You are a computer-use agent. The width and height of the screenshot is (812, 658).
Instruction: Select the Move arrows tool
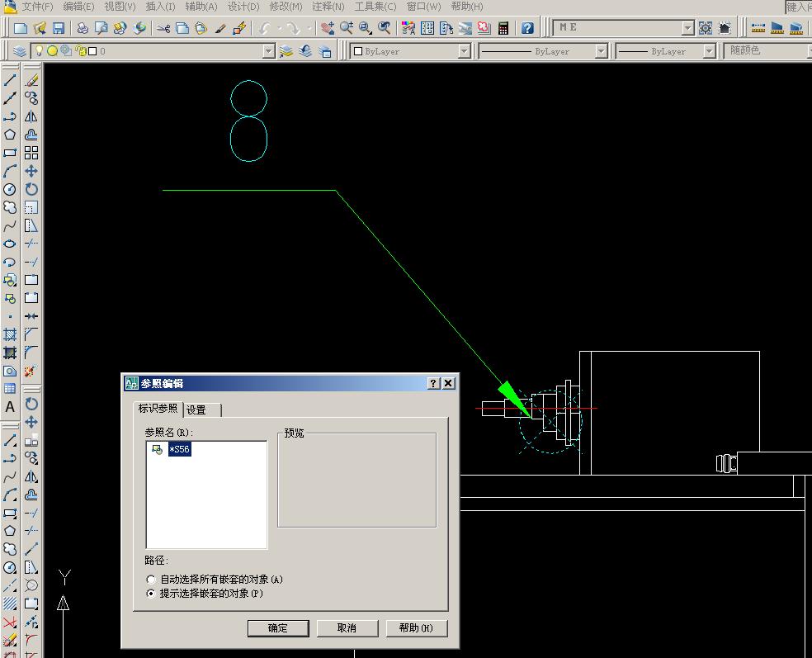tap(31, 171)
